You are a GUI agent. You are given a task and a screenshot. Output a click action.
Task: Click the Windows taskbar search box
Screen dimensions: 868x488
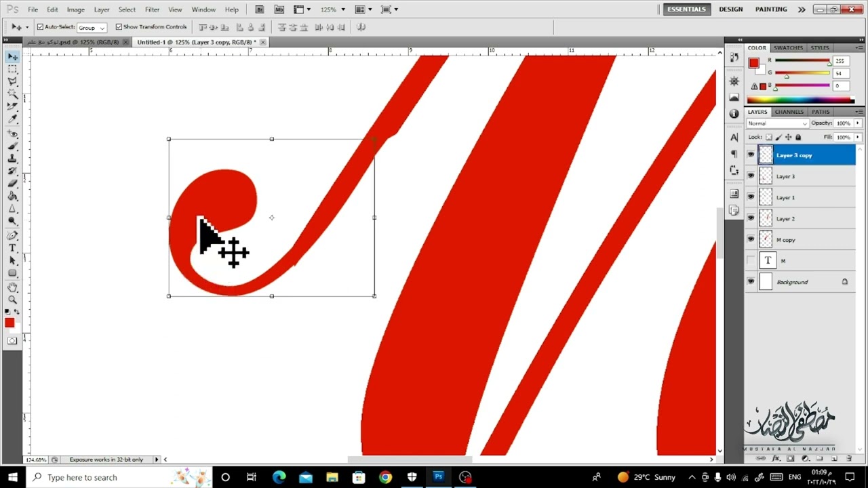coord(119,477)
